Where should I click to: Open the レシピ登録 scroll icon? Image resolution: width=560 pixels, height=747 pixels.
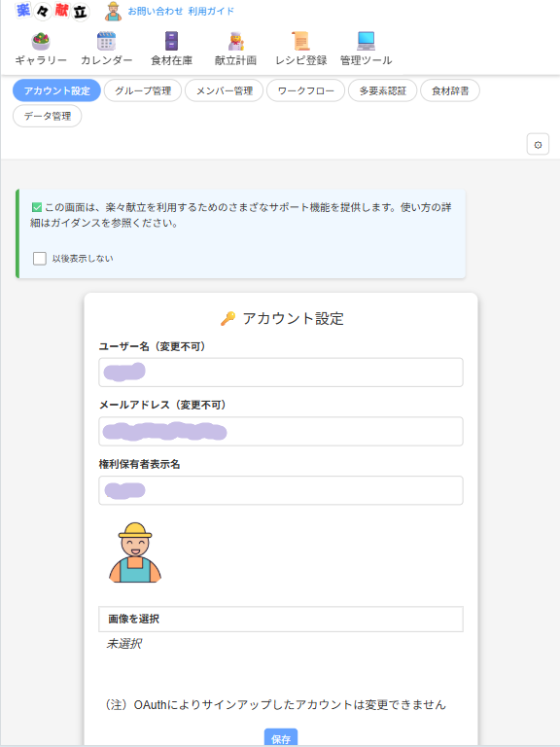(x=301, y=42)
